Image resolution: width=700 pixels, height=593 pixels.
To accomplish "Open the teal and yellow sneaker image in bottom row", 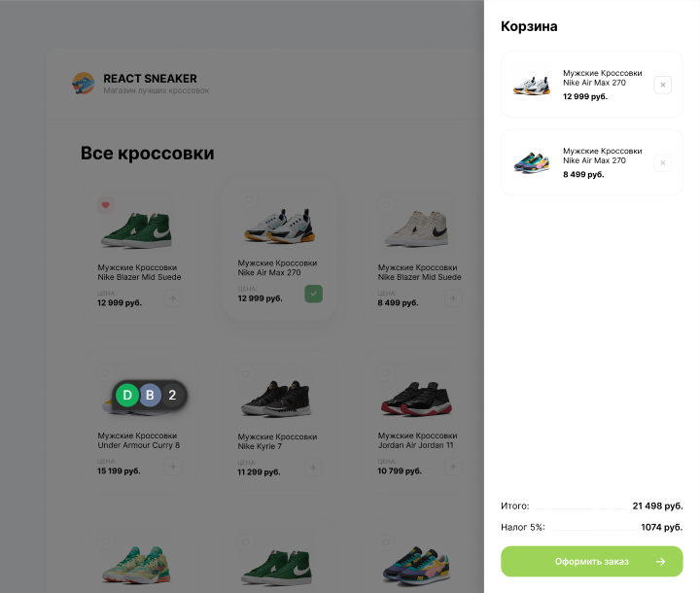I will (x=136, y=565).
